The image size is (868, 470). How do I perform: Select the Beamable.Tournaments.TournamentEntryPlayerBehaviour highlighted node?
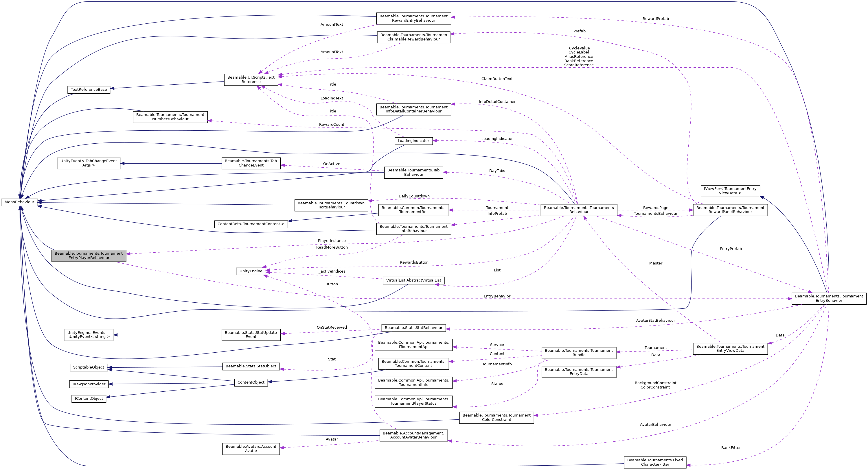tap(89, 256)
